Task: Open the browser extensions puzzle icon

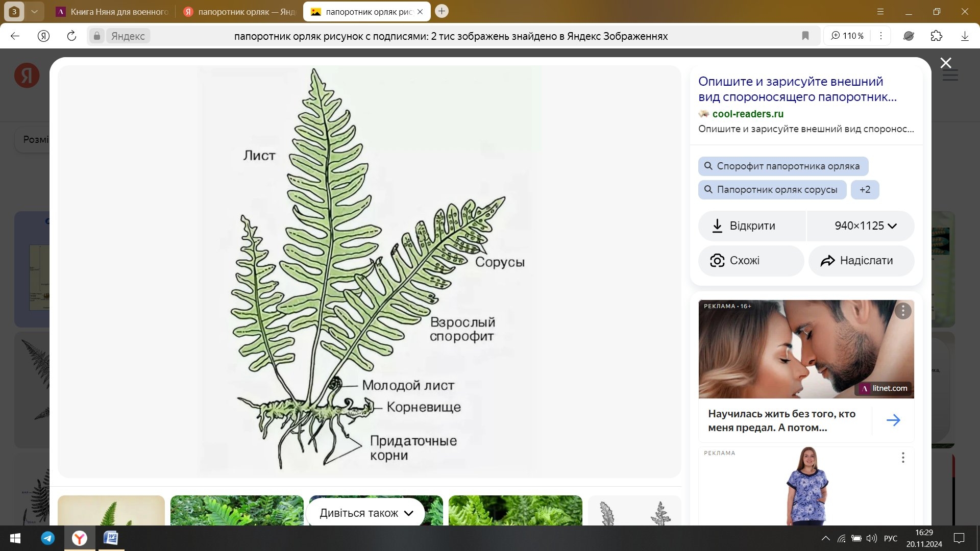Action: coord(936,36)
